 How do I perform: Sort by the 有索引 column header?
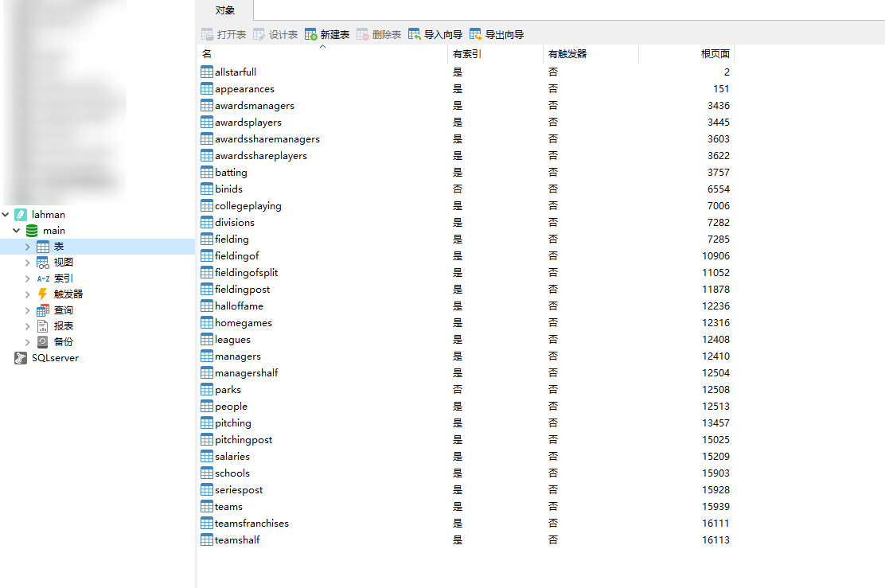coord(495,53)
